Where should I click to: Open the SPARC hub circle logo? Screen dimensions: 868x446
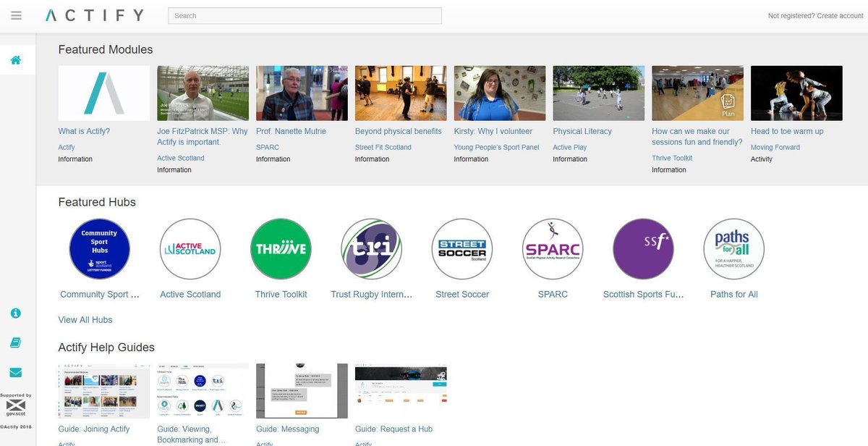point(553,248)
